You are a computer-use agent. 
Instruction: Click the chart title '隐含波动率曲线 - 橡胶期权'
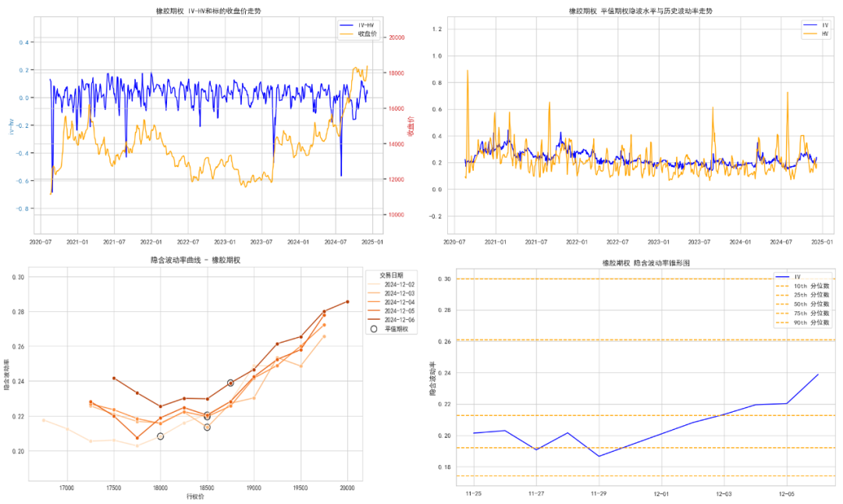pos(195,260)
